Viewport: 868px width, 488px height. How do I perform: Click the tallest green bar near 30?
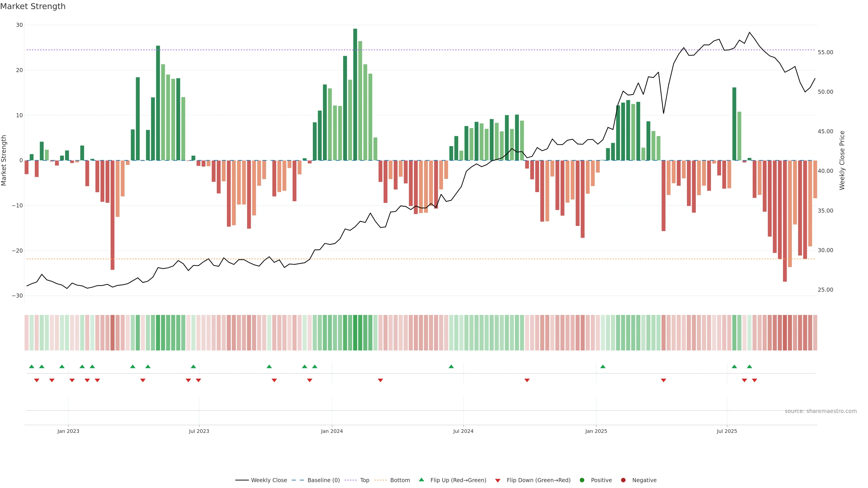point(355,94)
